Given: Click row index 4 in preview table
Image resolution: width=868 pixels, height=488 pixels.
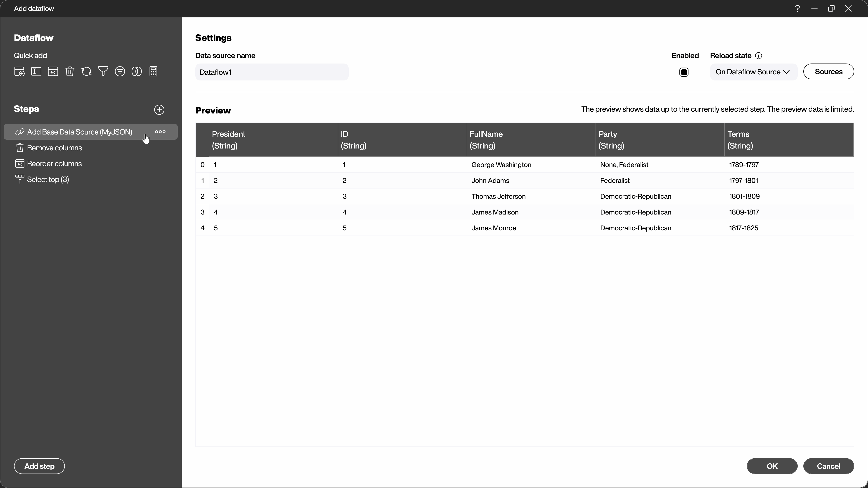Looking at the screenshot, I should click(203, 228).
